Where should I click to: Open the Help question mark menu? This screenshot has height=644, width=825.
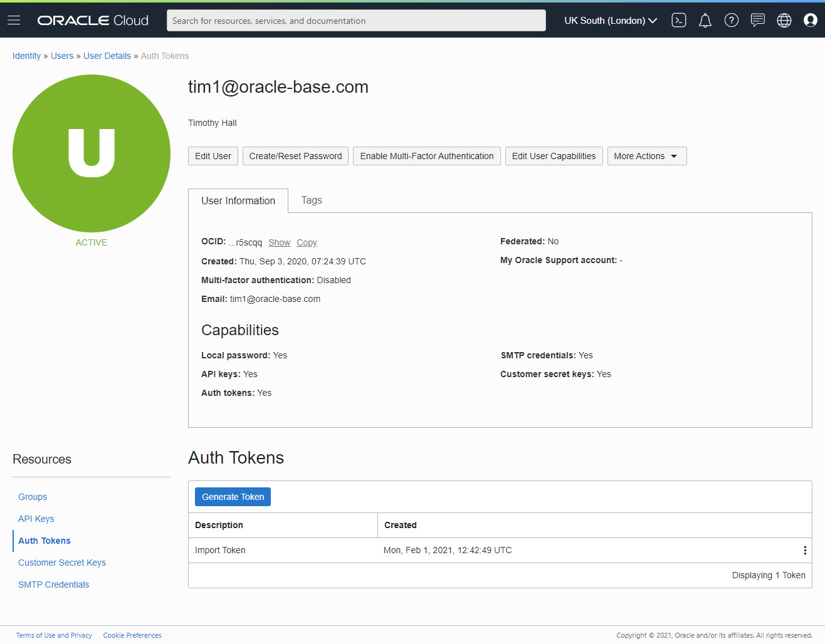tap(732, 21)
